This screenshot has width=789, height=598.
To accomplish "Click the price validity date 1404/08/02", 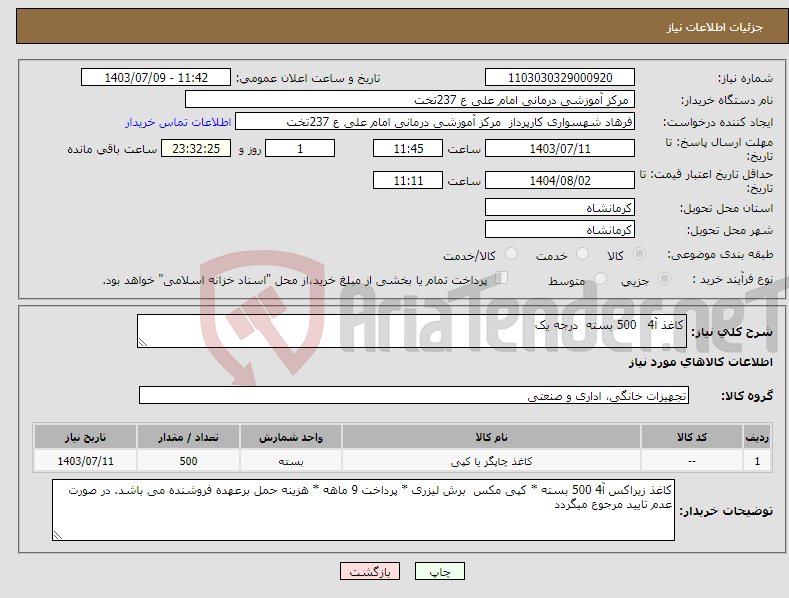I will click(x=560, y=180).
